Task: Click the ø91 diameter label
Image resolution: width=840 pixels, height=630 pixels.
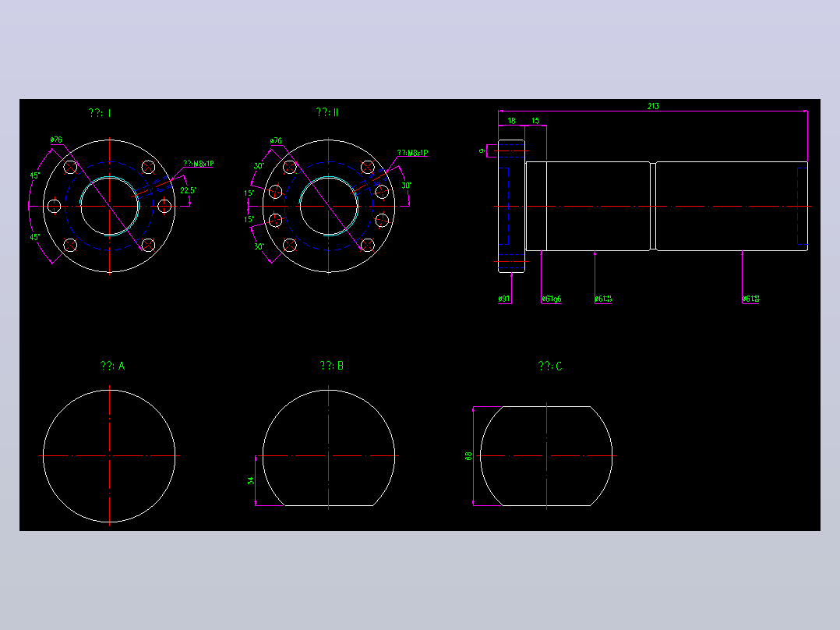Action: [x=503, y=299]
